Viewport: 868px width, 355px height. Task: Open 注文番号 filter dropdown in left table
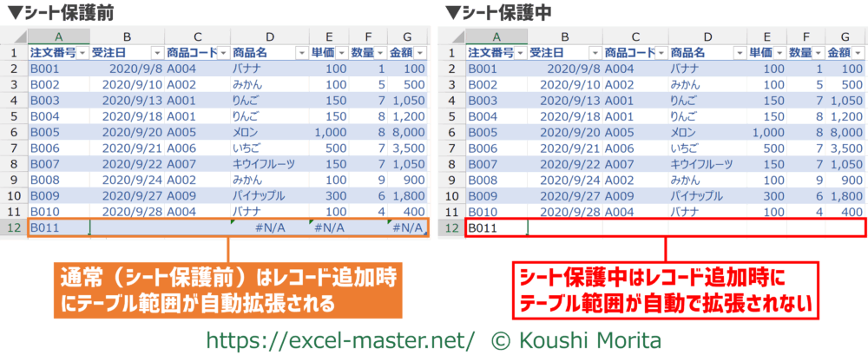click(82, 53)
